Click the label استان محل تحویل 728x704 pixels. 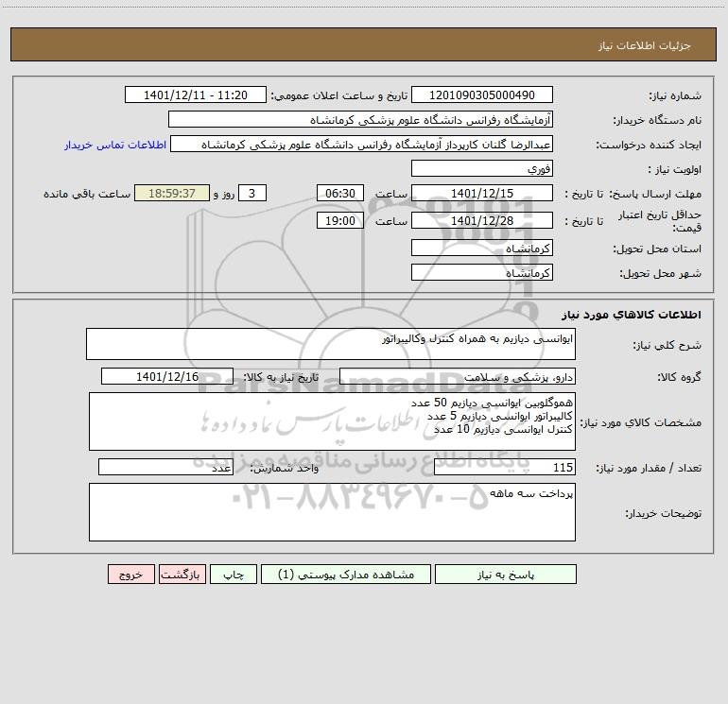click(657, 249)
